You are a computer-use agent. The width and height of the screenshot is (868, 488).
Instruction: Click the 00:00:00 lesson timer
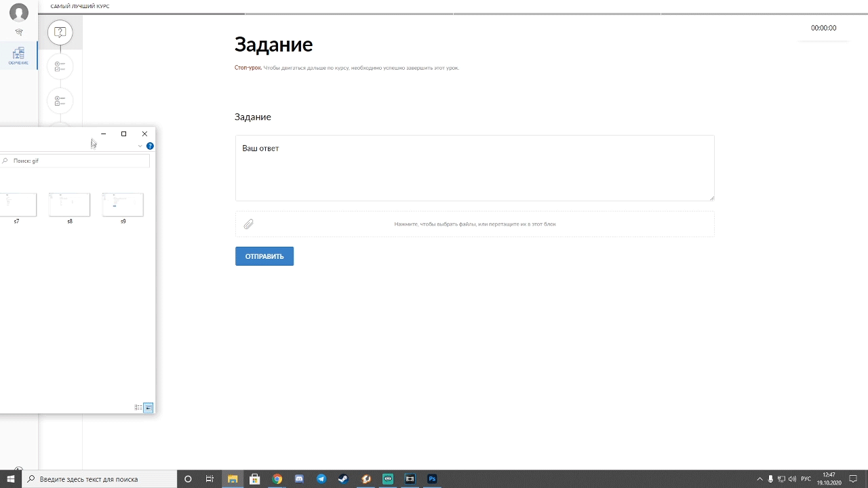coord(823,28)
